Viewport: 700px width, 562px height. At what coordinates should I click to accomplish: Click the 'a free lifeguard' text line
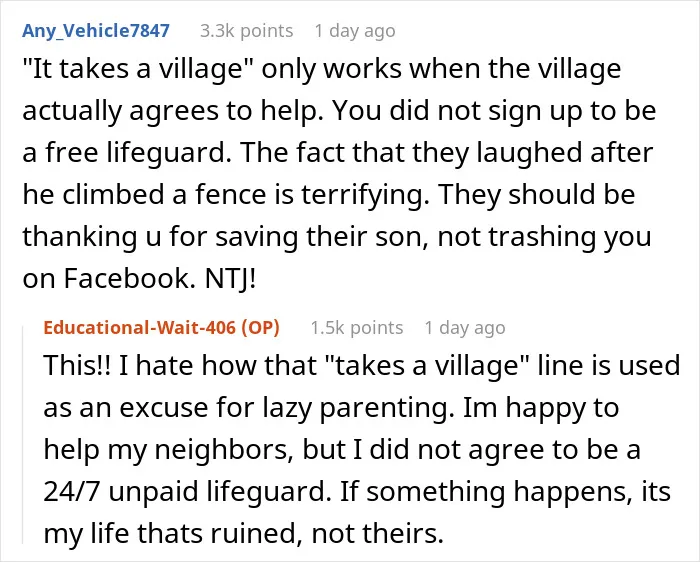click(338, 153)
